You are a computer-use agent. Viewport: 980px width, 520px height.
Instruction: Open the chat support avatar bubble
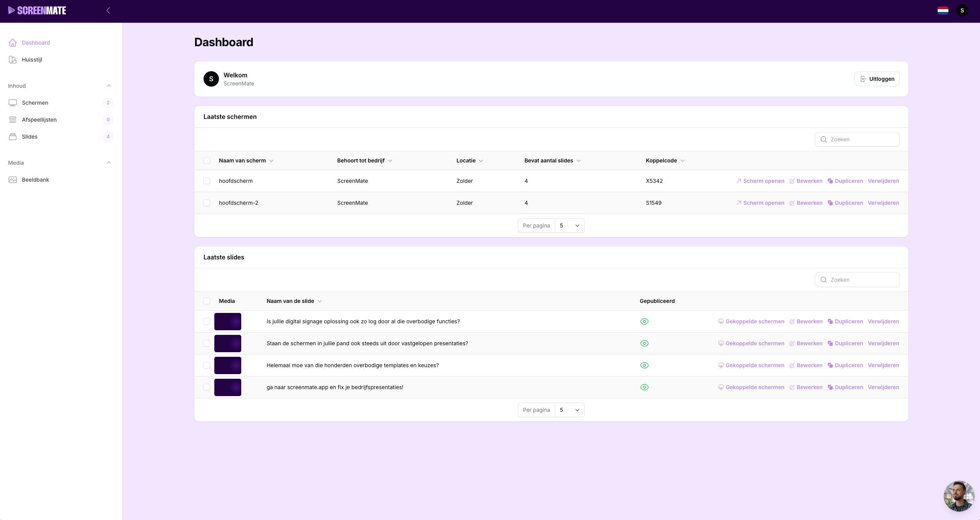pyautogui.click(x=958, y=496)
